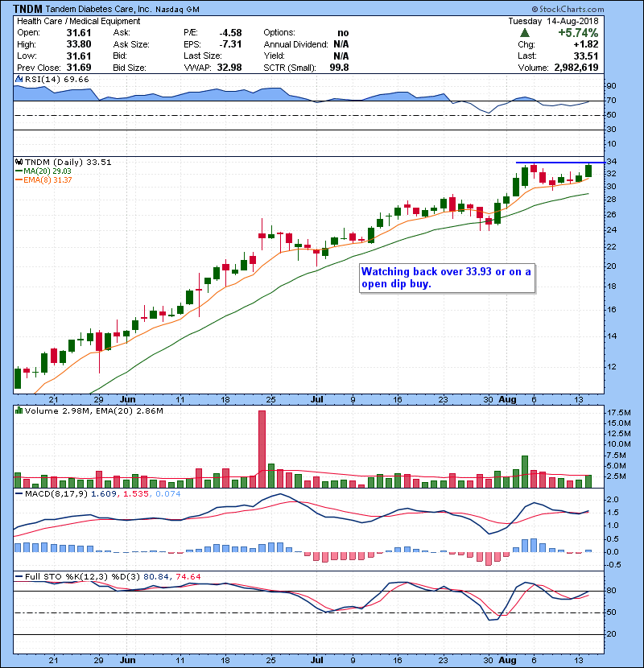Select the High value 33.80
The width and height of the screenshot is (644, 668).
click(79, 44)
